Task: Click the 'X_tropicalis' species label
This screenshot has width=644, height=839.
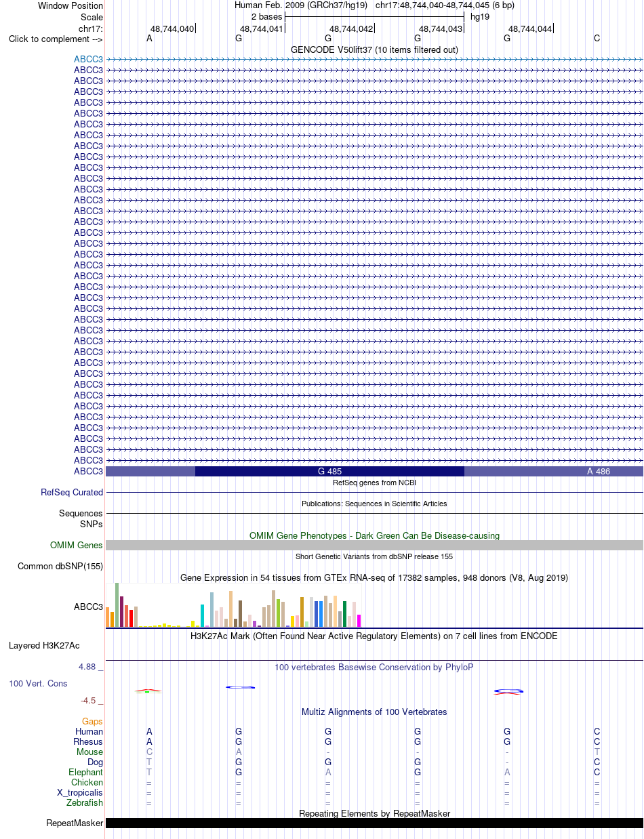Action: click(x=80, y=793)
